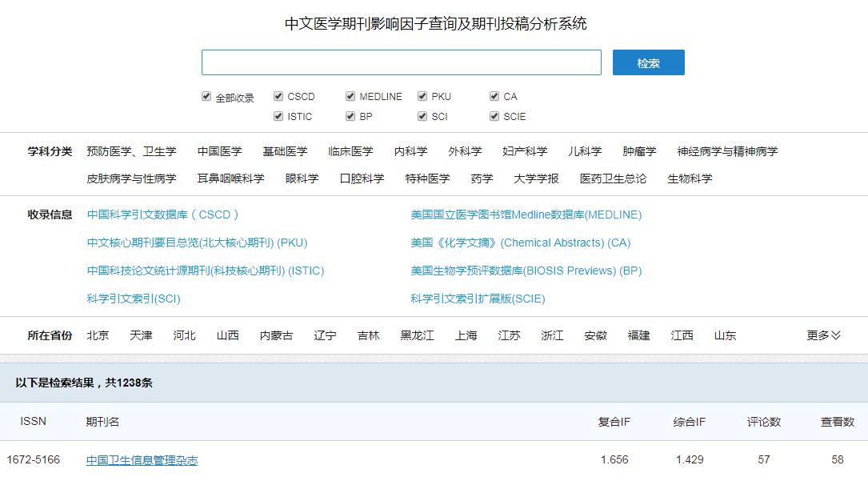Screen dimensions: 868x477
Task: Uncheck the ISTIC checkbox
Action: click(x=278, y=116)
